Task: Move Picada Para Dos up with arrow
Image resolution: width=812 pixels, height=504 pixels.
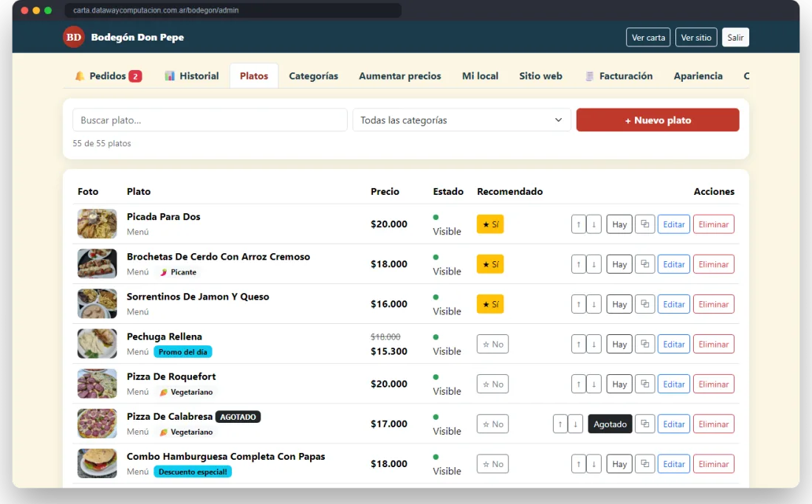Action: click(579, 224)
